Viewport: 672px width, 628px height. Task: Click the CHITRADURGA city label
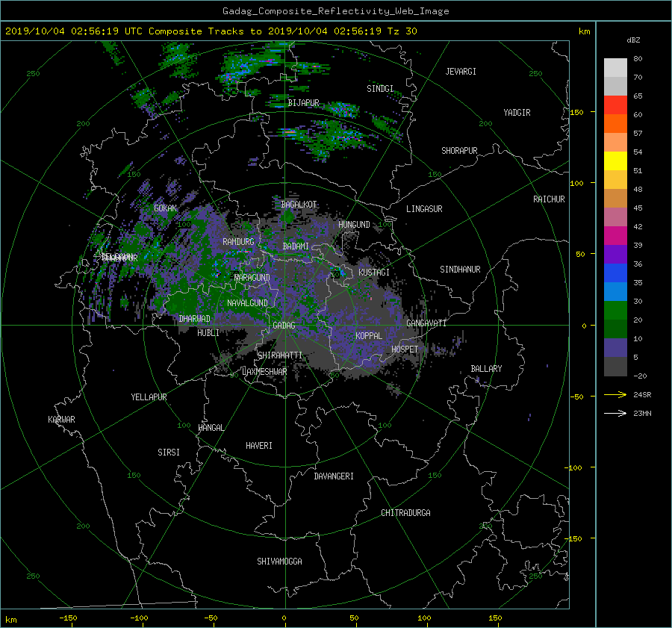[405, 513]
